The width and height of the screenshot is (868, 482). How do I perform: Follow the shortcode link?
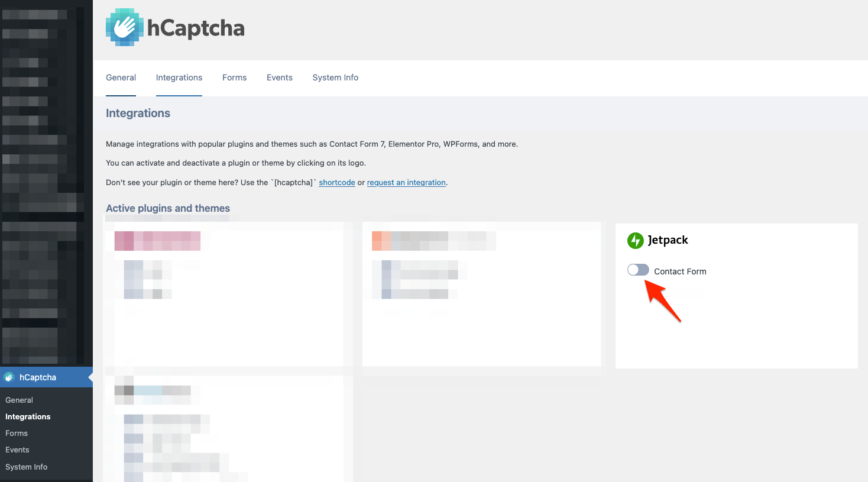coord(337,182)
